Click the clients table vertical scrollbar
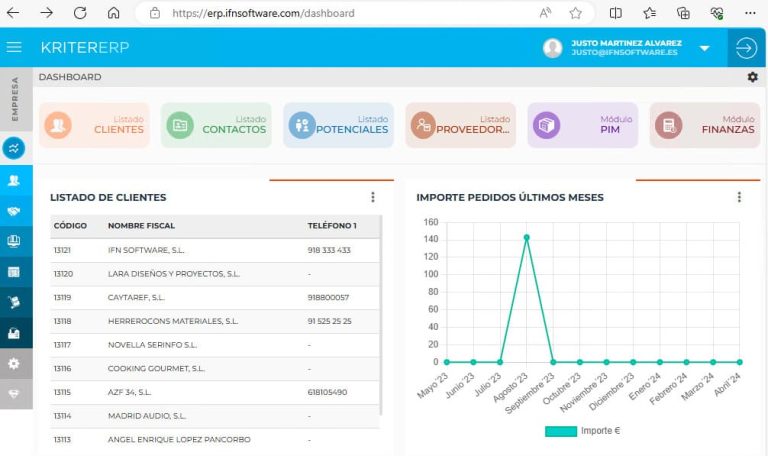The height and width of the screenshot is (456, 768). pyautogui.click(x=381, y=315)
